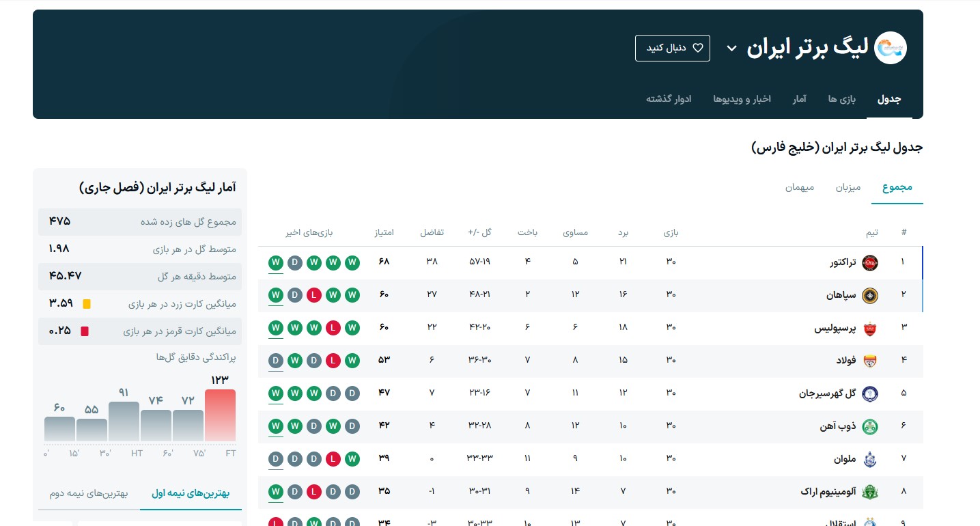Click the تفاضل column header
The width and height of the screenshot is (980, 526).
tap(432, 232)
